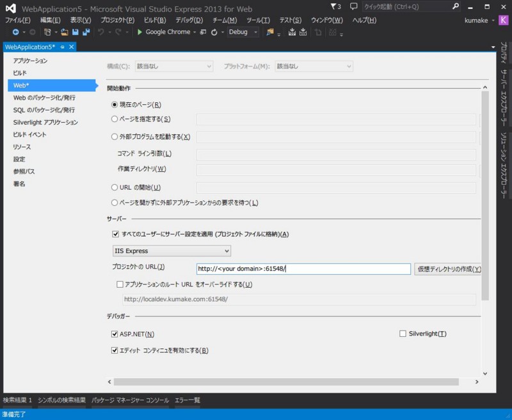Screen dimensions: 512x420
Task: Click the new project toolbar icon
Action: [47, 32]
